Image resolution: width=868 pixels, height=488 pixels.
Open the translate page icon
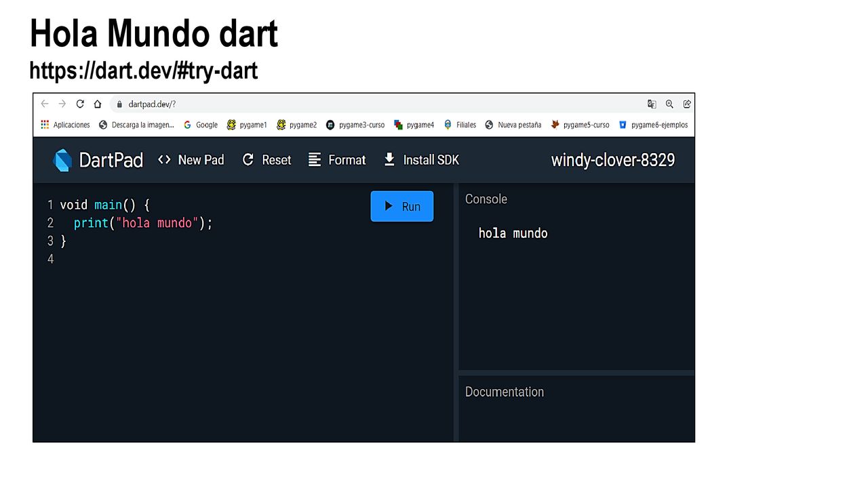(652, 104)
